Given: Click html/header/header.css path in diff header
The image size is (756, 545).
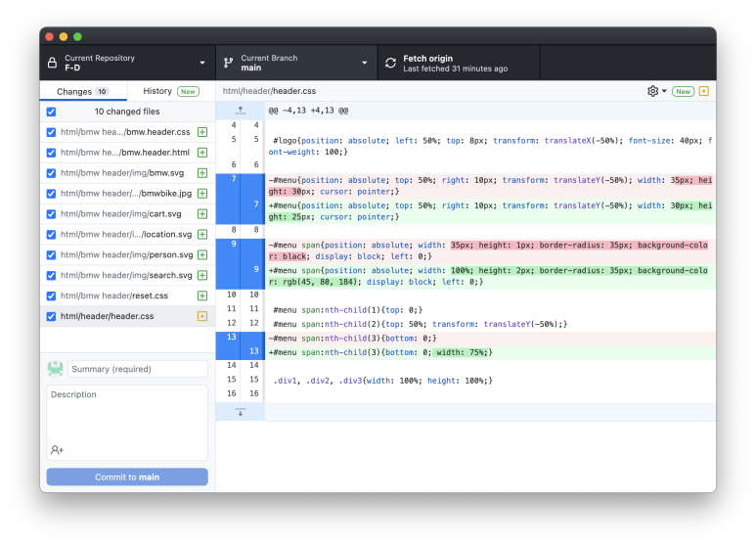Looking at the screenshot, I should tap(269, 91).
